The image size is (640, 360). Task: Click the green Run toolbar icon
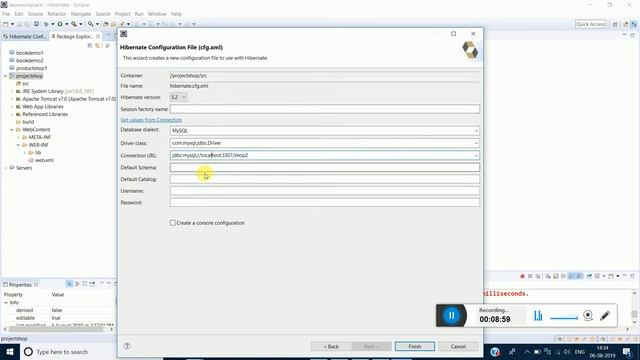(x=60, y=24)
